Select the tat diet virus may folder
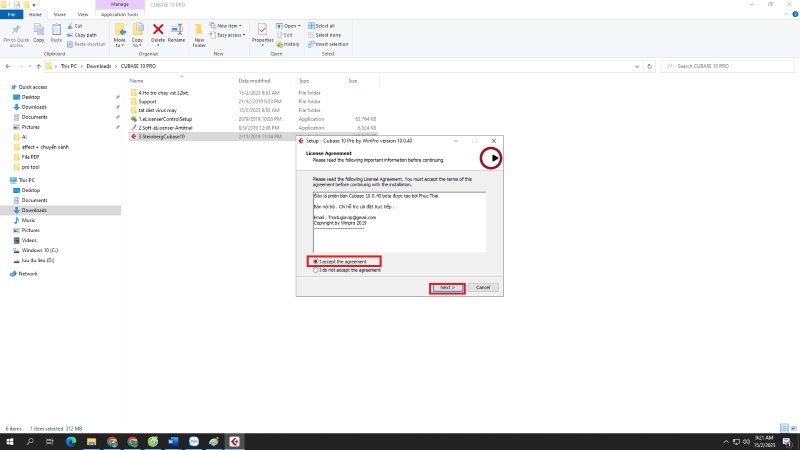 158,110
